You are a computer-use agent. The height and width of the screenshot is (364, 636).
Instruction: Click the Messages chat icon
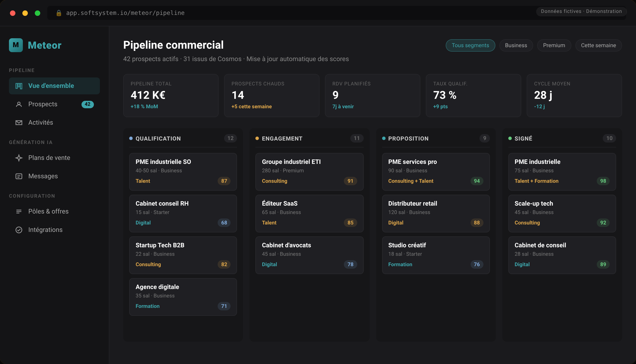coord(19,176)
